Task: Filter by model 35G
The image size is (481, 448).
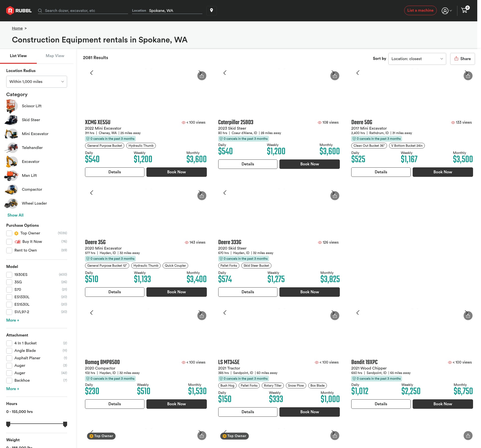Action: pos(9,282)
